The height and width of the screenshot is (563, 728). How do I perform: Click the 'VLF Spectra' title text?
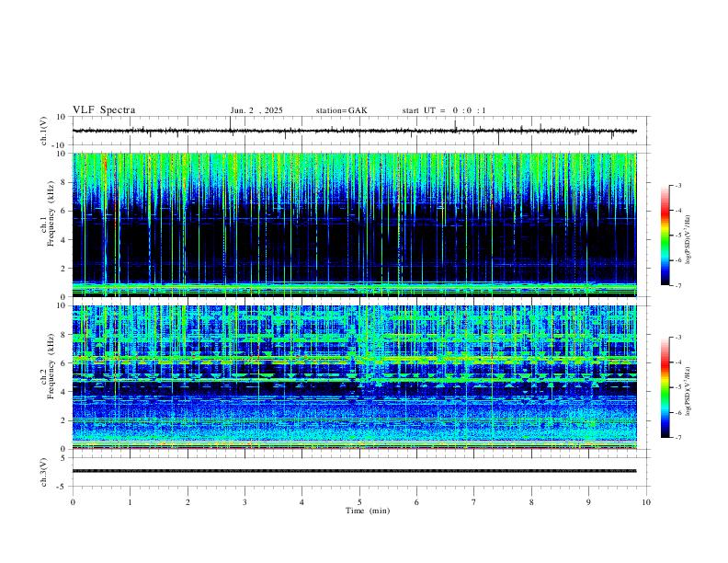[x=104, y=110]
